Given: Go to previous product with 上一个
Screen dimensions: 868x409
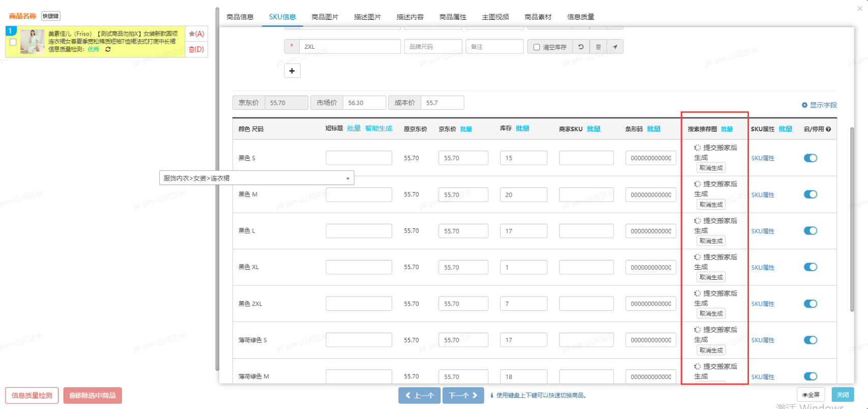Looking at the screenshot, I should pyautogui.click(x=419, y=395).
